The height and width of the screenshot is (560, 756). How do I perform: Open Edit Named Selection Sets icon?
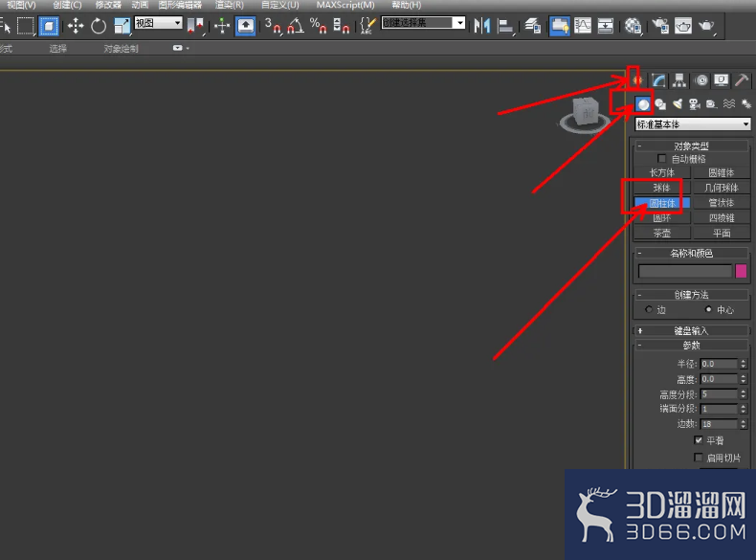coord(368,25)
